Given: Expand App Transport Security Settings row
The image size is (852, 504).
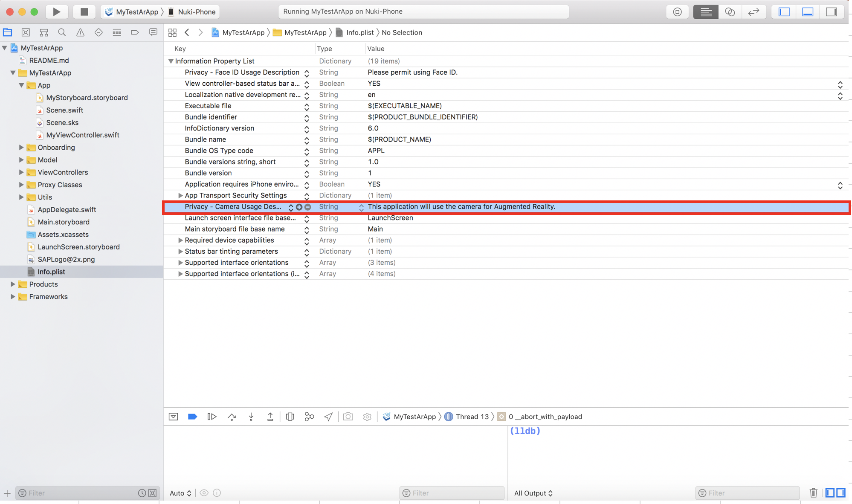Looking at the screenshot, I should coord(180,195).
